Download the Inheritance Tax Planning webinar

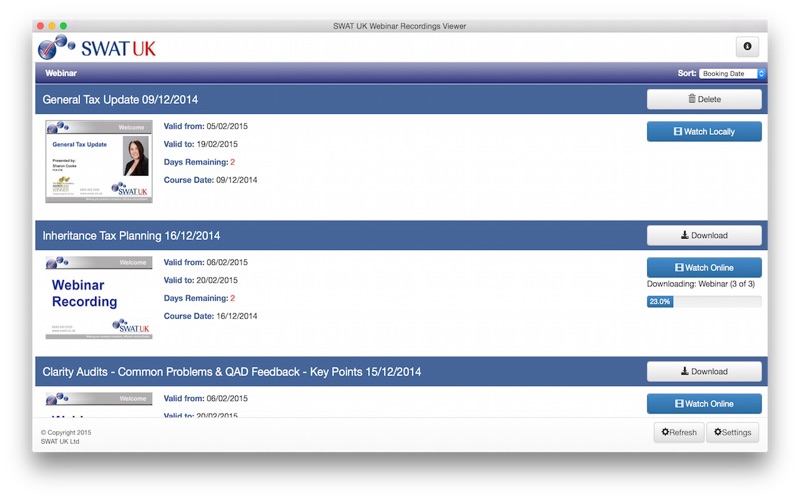pyautogui.click(x=704, y=236)
